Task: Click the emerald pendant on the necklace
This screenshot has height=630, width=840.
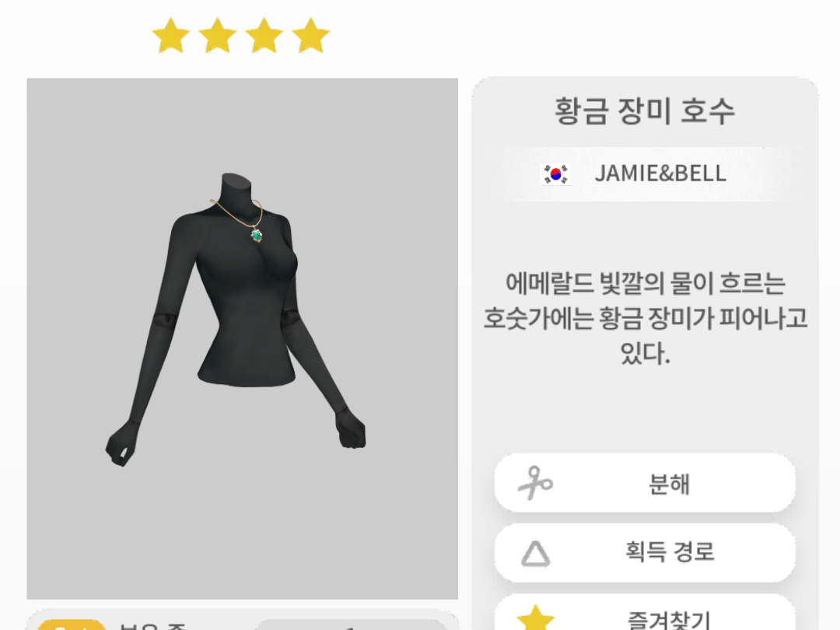Action: tap(257, 235)
